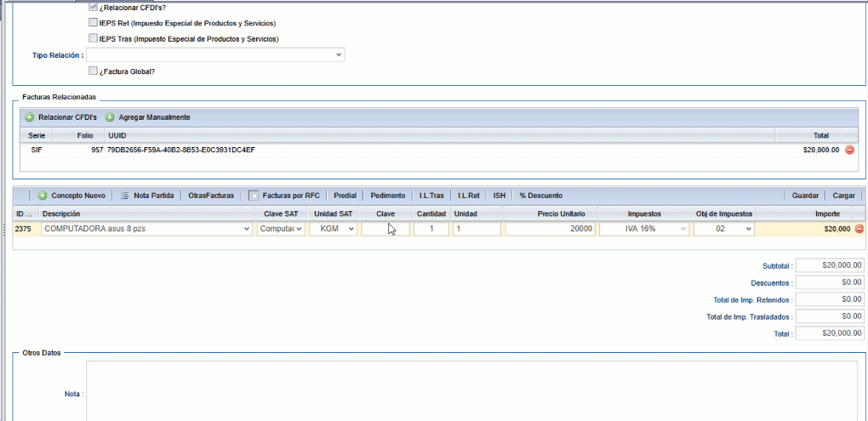Screen dimensions: 868x421
Task: Click the Nota Partida list icon
Action: point(125,196)
